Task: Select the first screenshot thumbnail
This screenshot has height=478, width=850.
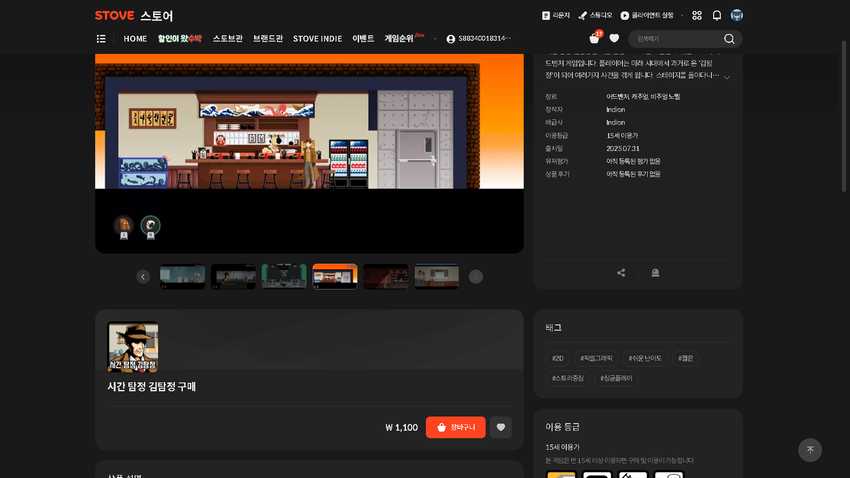Action: click(182, 276)
